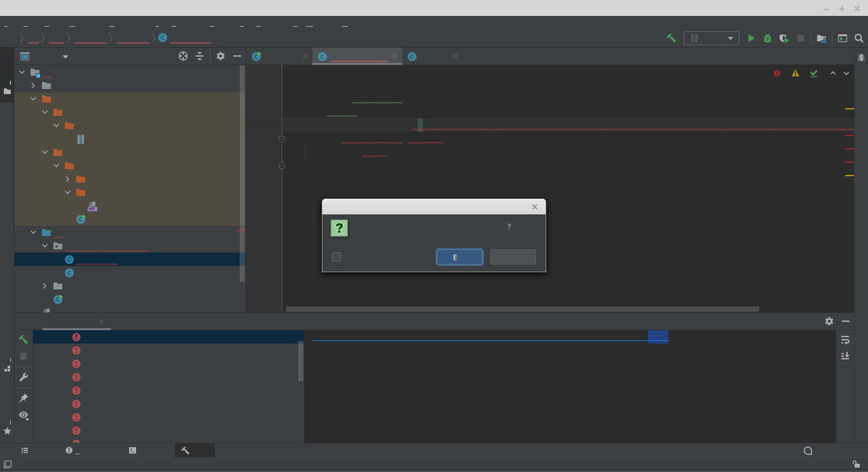
Task: Toggle the pin tab icon in the Build panel
Action: pos(23,398)
